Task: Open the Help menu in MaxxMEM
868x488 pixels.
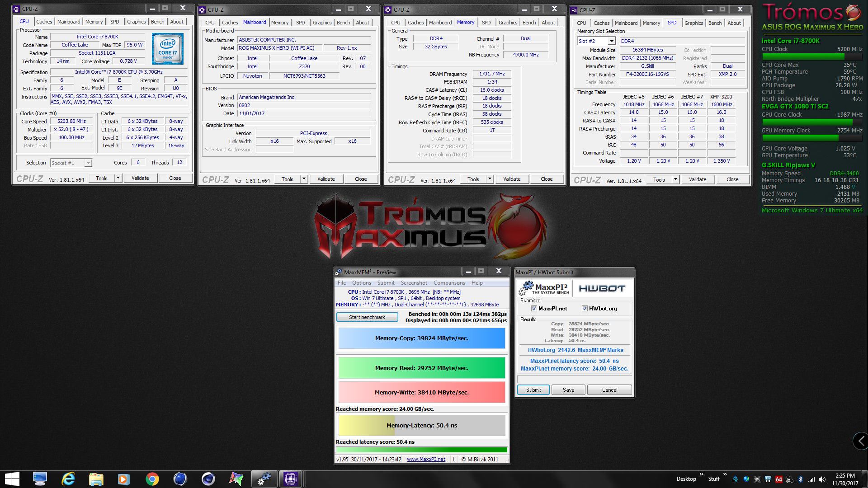Action: point(477,283)
